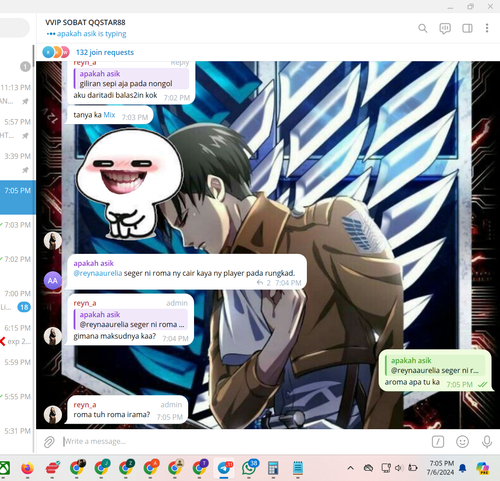Open the volume speaker tray icon
The image size is (500, 481).
[x=399, y=468]
